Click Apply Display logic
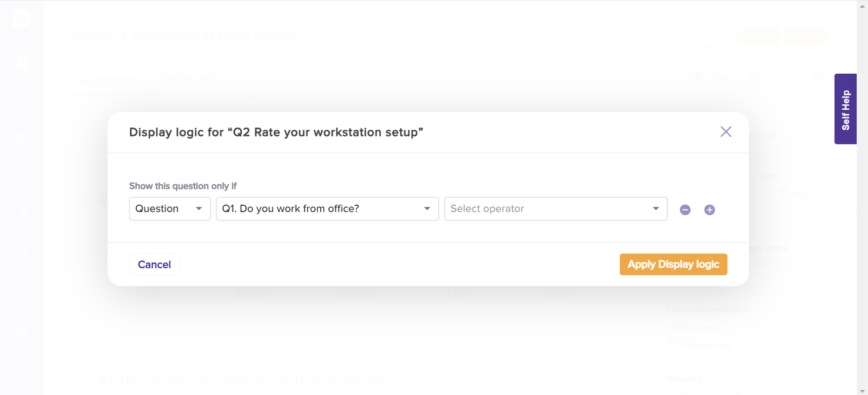The width and height of the screenshot is (868, 395). click(673, 265)
